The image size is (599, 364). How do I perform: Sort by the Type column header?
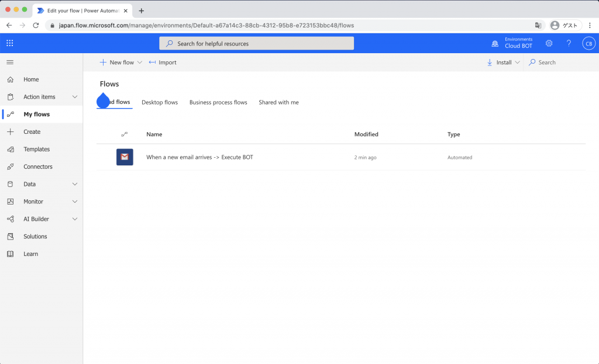coord(454,134)
